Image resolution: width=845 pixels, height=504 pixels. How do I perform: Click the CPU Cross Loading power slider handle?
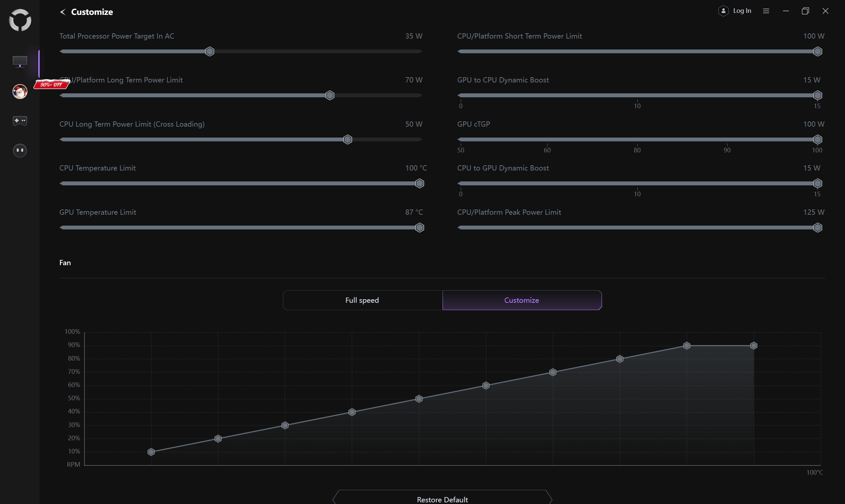pos(348,140)
